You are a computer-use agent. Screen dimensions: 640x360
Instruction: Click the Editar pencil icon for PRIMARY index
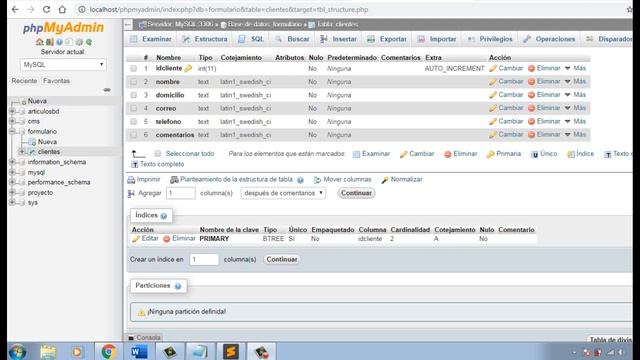coord(136,239)
